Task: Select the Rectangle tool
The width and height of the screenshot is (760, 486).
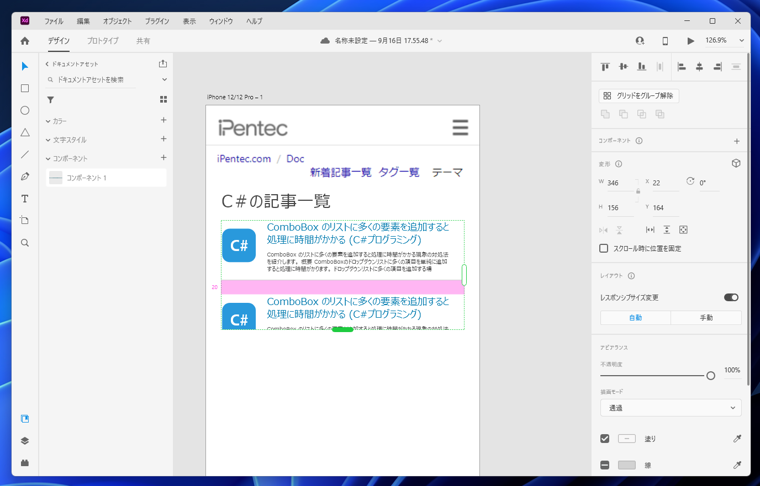Action: (25, 88)
